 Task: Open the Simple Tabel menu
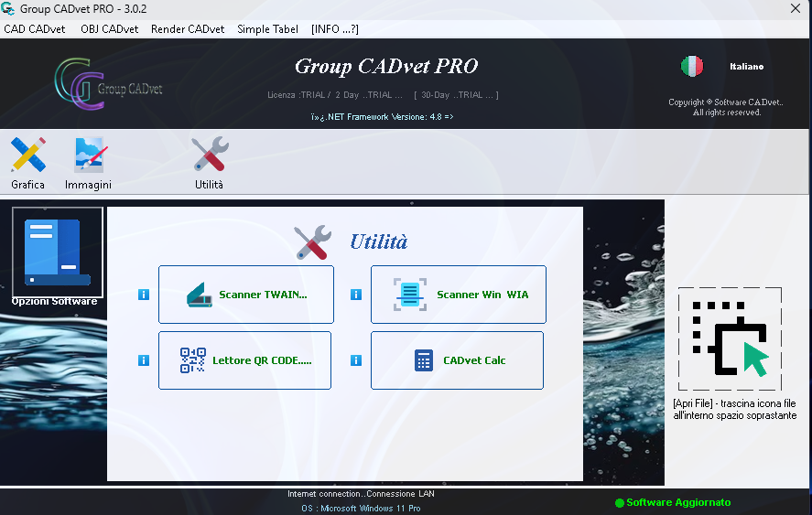tap(267, 29)
